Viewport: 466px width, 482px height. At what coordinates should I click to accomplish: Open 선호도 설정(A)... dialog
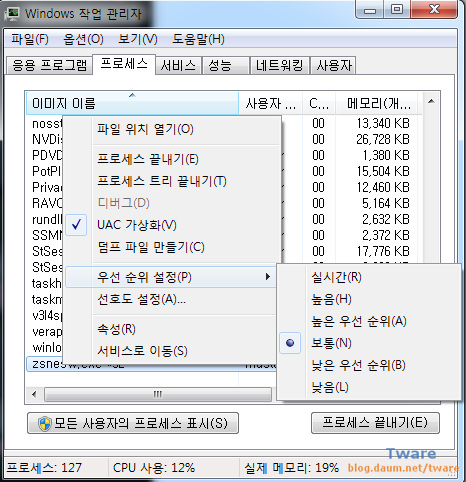coord(170,299)
